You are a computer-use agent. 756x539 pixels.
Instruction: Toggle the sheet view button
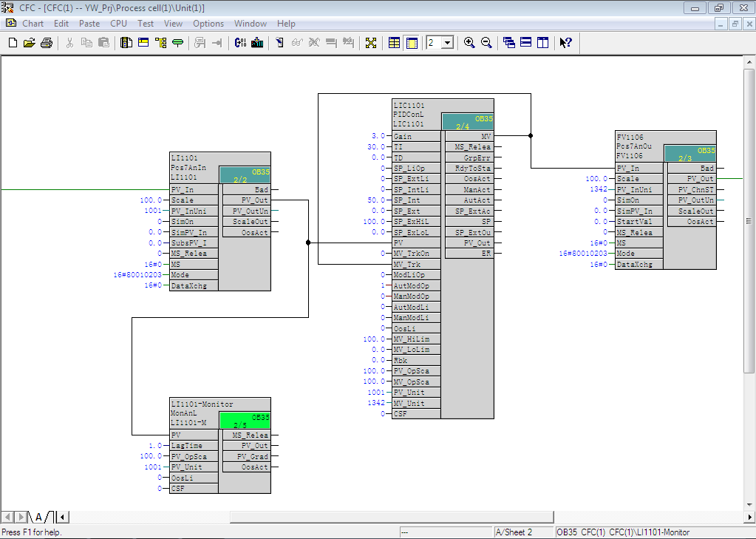tap(412, 43)
